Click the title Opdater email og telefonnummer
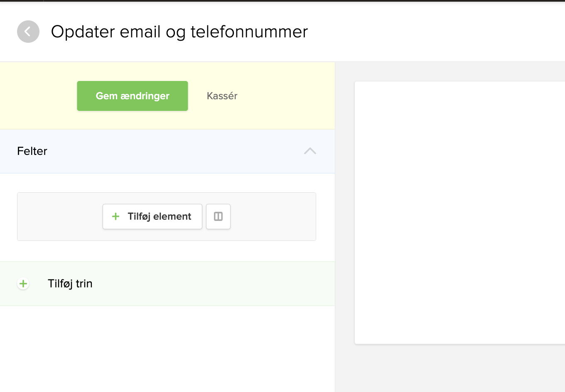The image size is (565, 392). click(x=179, y=31)
